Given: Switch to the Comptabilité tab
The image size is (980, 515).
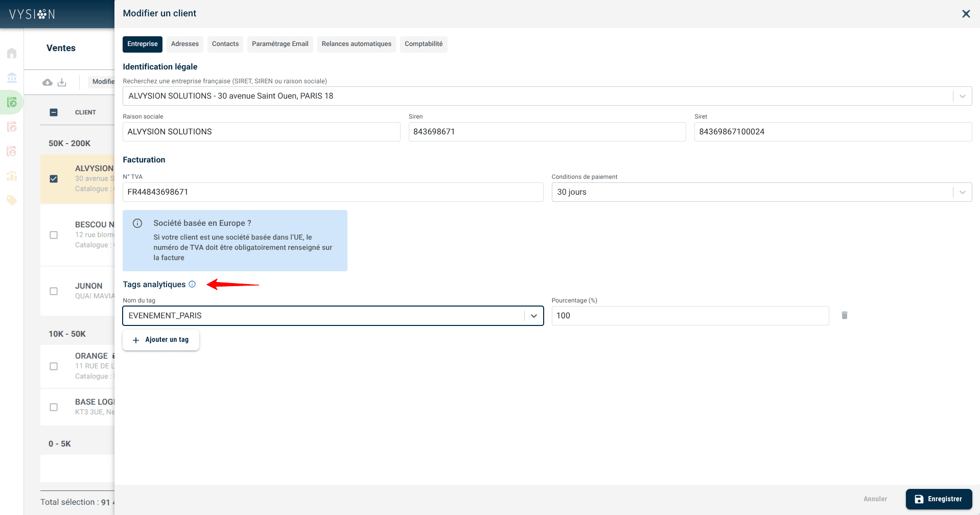Looking at the screenshot, I should [424, 44].
